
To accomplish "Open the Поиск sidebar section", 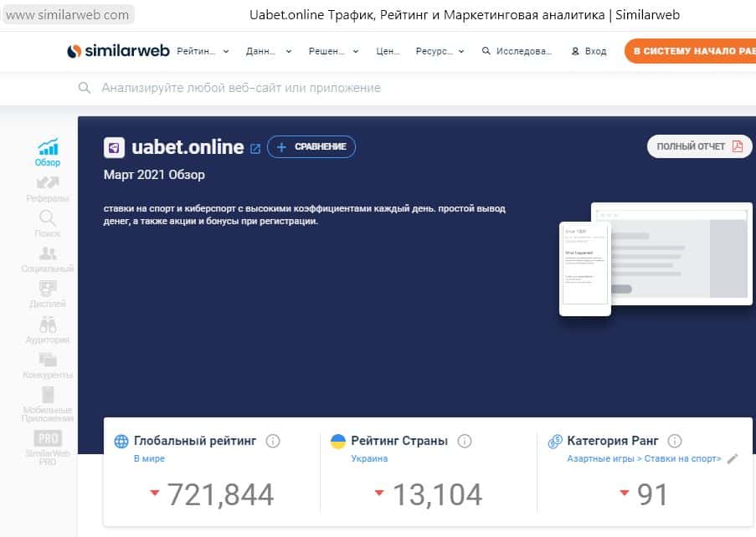I will pyautogui.click(x=47, y=224).
